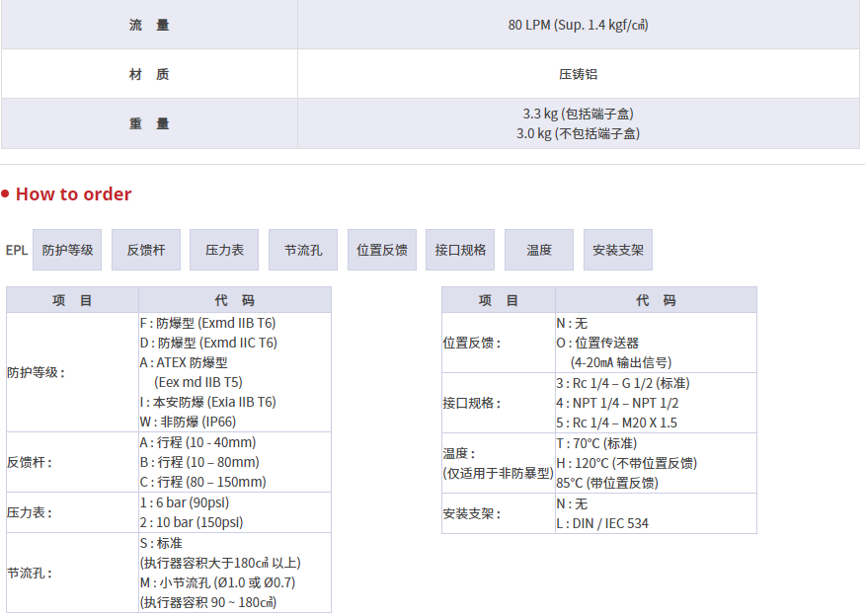Screen dimensions: 865x616
Task: Click the 位置反馈 order code box
Action: point(382,250)
